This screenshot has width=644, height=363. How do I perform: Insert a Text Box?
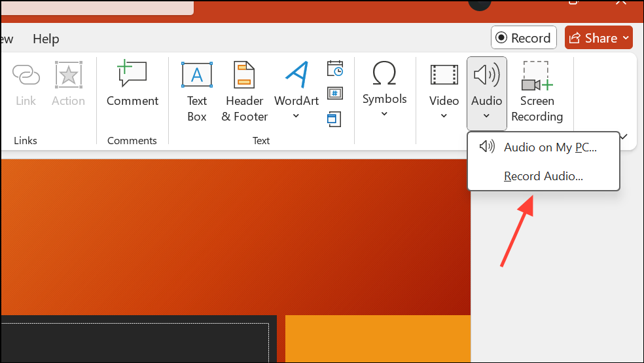197,91
